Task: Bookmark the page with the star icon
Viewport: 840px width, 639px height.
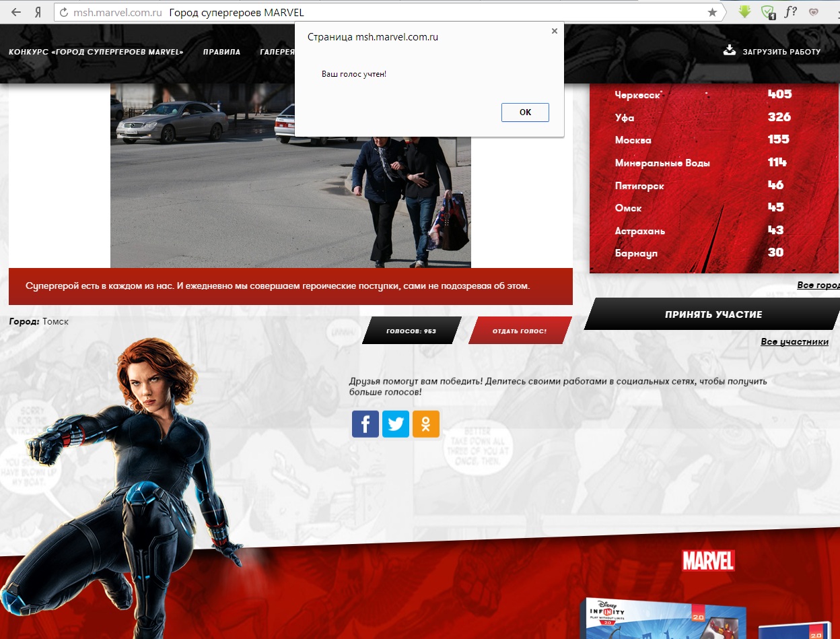Action: (x=712, y=12)
